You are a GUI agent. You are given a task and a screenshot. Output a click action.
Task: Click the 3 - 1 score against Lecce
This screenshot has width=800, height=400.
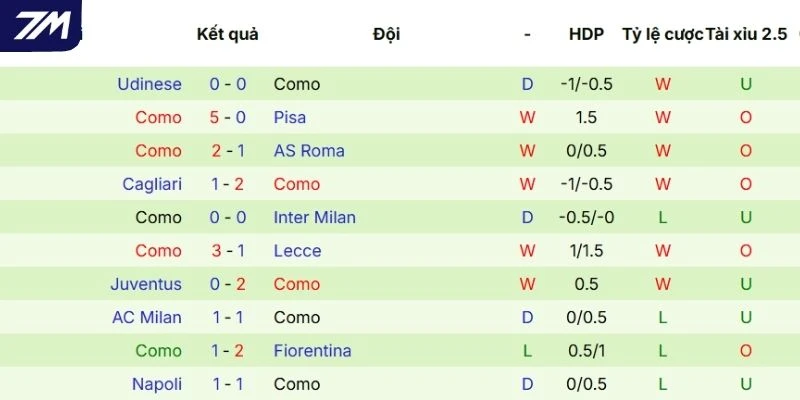[228, 251]
